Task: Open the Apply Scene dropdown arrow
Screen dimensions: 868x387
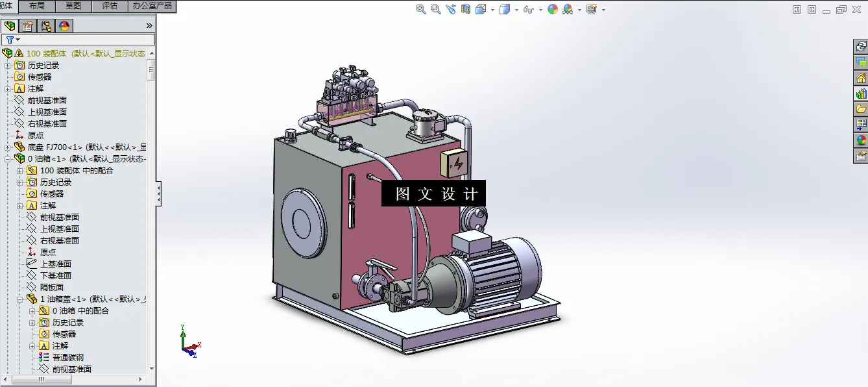Action: pyautogui.click(x=580, y=10)
